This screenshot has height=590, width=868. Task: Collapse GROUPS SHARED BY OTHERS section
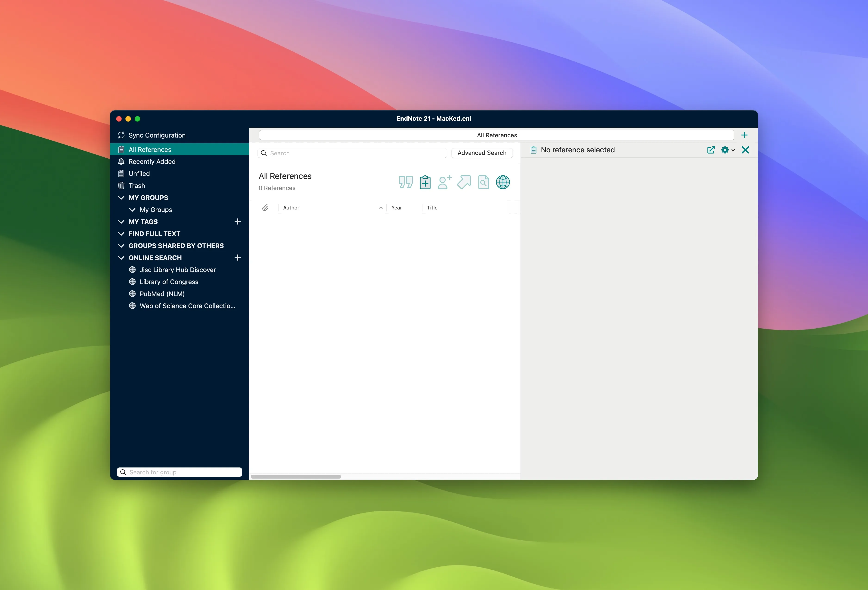(121, 246)
